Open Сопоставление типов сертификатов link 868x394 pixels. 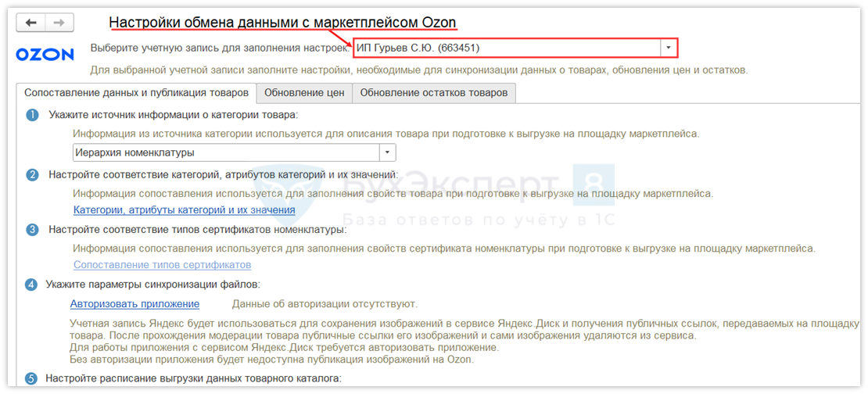(162, 264)
